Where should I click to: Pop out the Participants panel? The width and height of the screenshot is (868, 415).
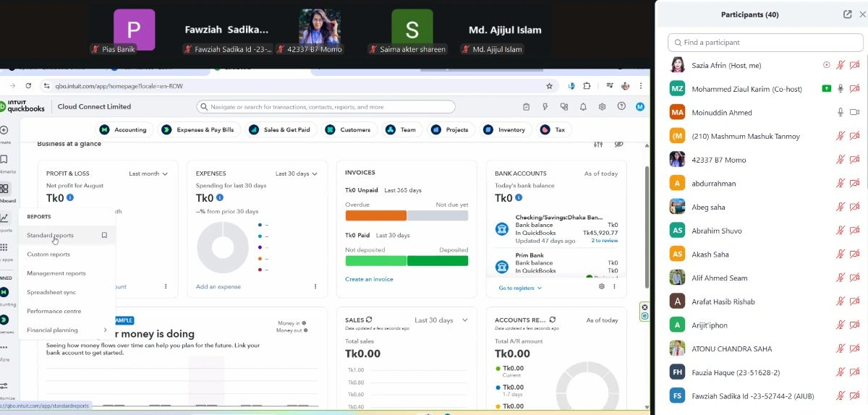847,14
